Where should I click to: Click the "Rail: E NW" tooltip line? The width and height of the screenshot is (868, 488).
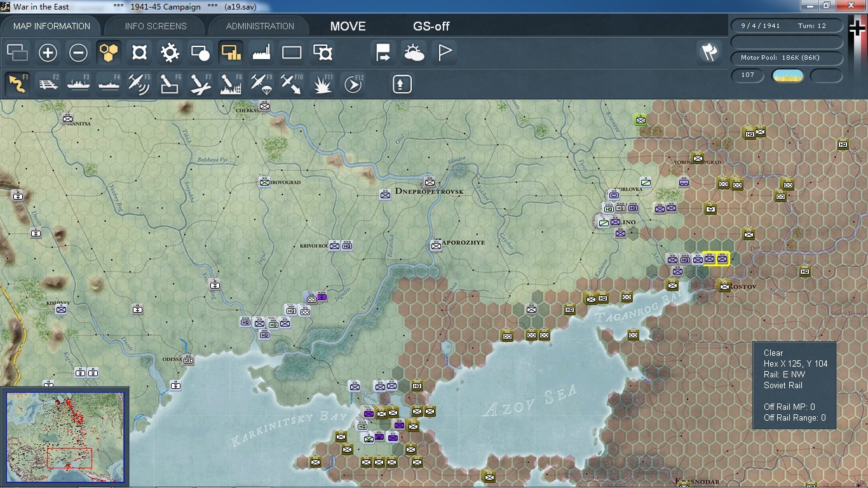[x=785, y=374]
